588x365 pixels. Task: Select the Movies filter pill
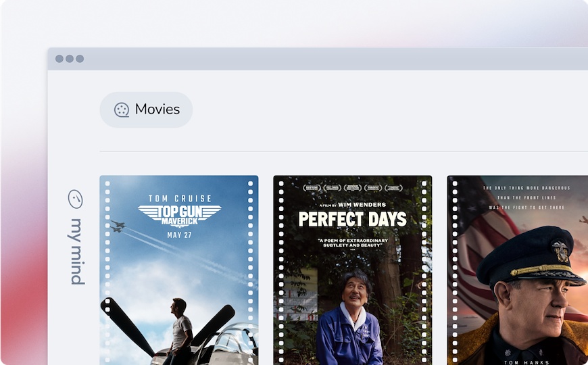[146, 109]
